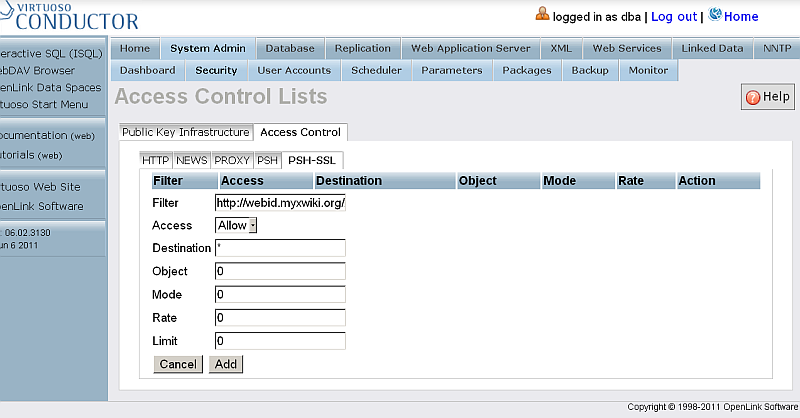Select the NEWS access control tab
Image resolution: width=800 pixels, height=418 pixels.
191,160
